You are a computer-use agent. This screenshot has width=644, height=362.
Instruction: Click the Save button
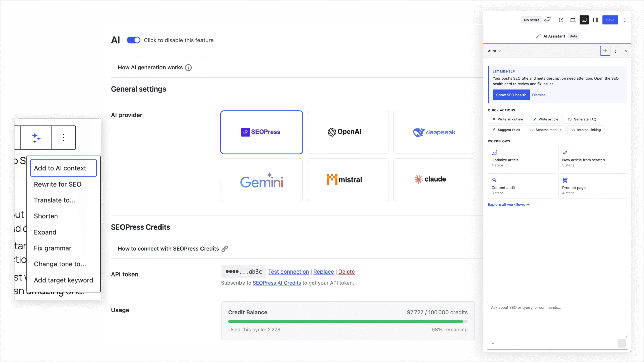click(x=610, y=20)
